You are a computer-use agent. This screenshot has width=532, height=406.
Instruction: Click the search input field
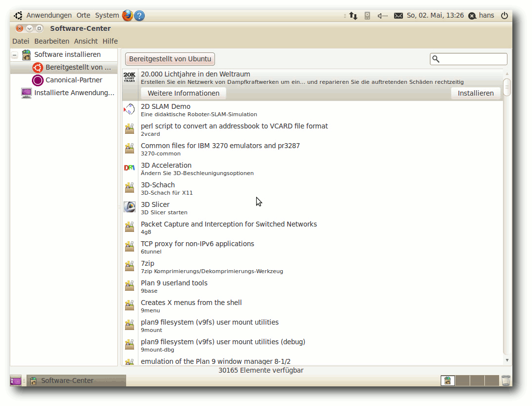click(x=469, y=59)
